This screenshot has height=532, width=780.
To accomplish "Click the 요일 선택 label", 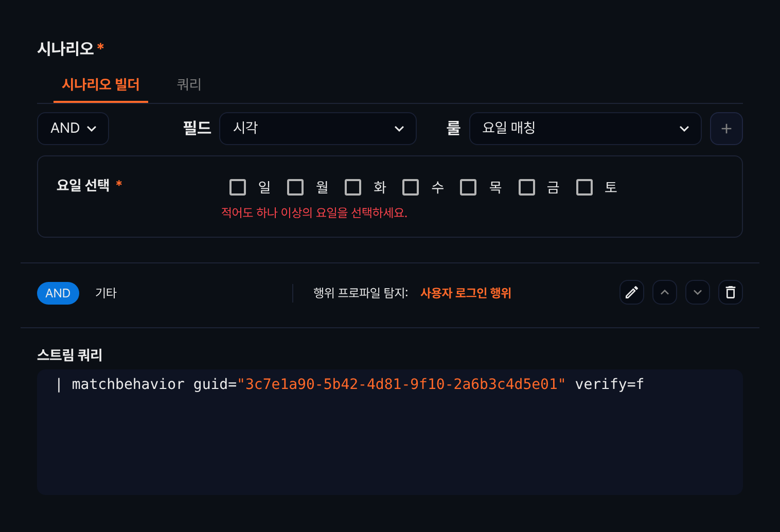I will coord(83,185).
